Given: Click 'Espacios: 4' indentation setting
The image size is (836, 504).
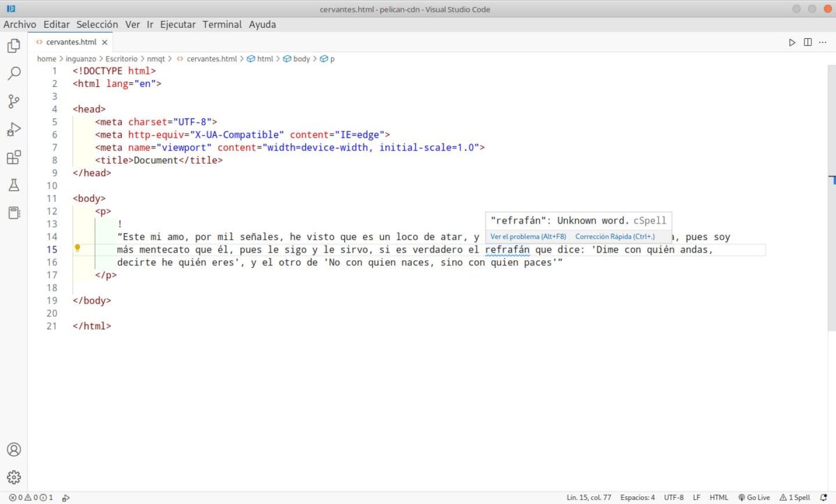Looking at the screenshot, I should point(637,498).
